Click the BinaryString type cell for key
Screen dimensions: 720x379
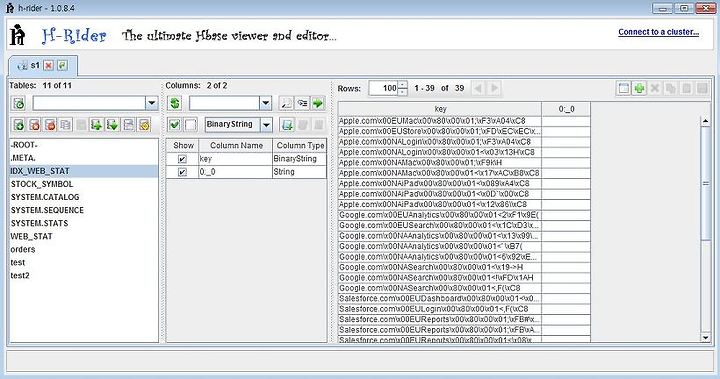[300, 159]
